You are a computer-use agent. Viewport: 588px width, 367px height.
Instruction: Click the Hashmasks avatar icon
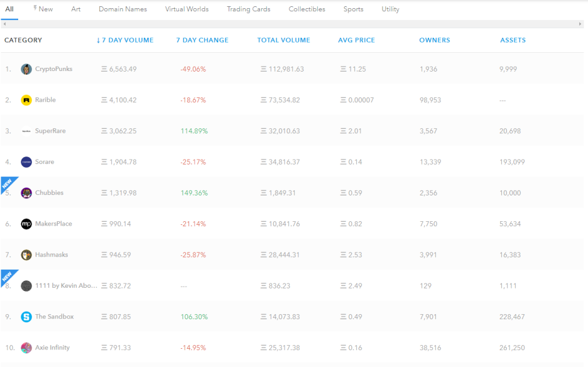point(26,255)
